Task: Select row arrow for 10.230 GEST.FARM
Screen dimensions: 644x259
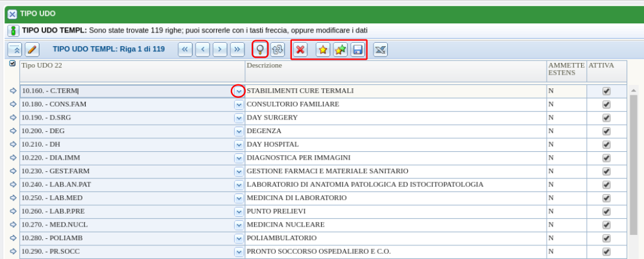Action: tap(13, 171)
